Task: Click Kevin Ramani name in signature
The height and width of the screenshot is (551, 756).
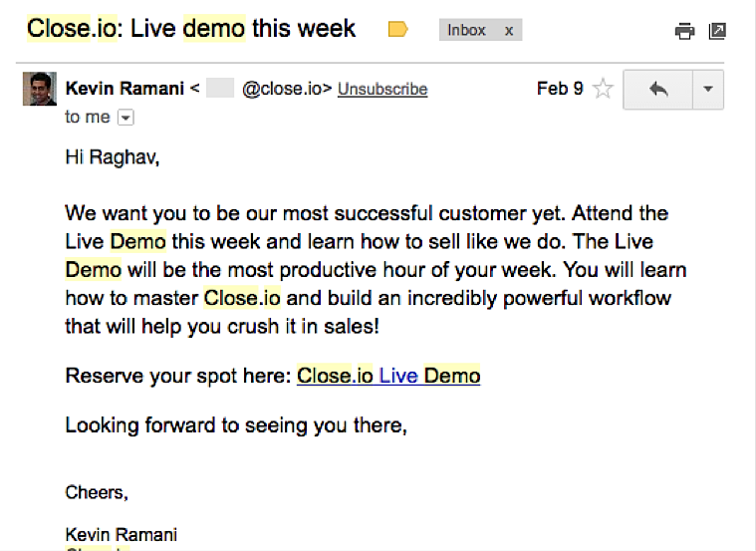Action: pos(121,534)
